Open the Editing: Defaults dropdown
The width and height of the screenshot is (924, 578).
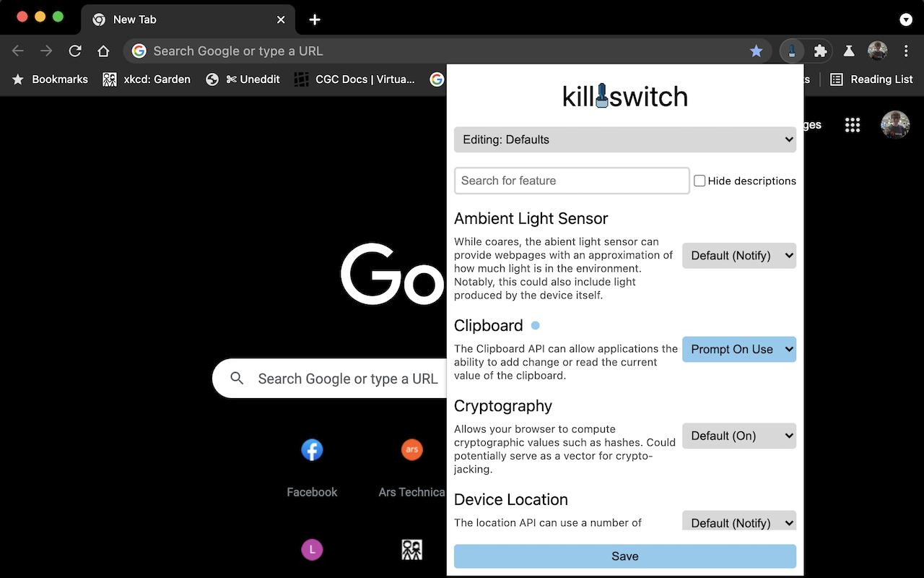pos(624,139)
